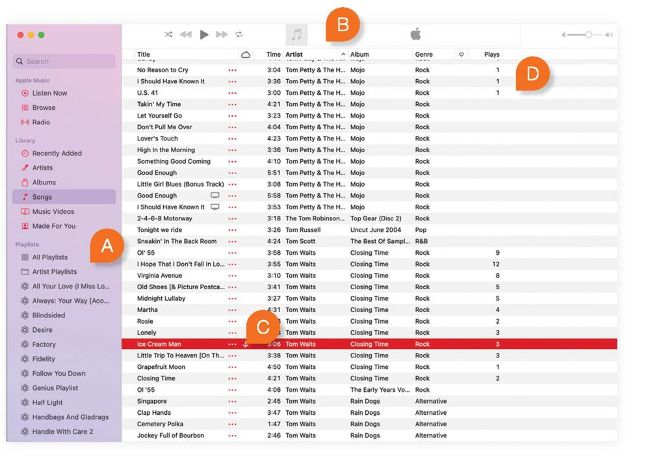The image size is (650, 466).
Task: Skip to the next track
Action: pos(222,34)
